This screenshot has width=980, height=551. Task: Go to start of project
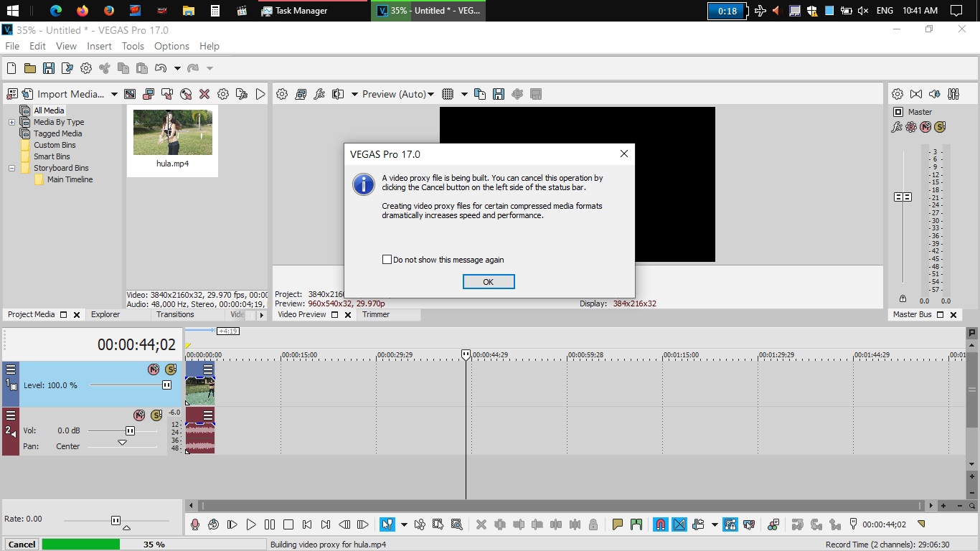click(x=307, y=524)
